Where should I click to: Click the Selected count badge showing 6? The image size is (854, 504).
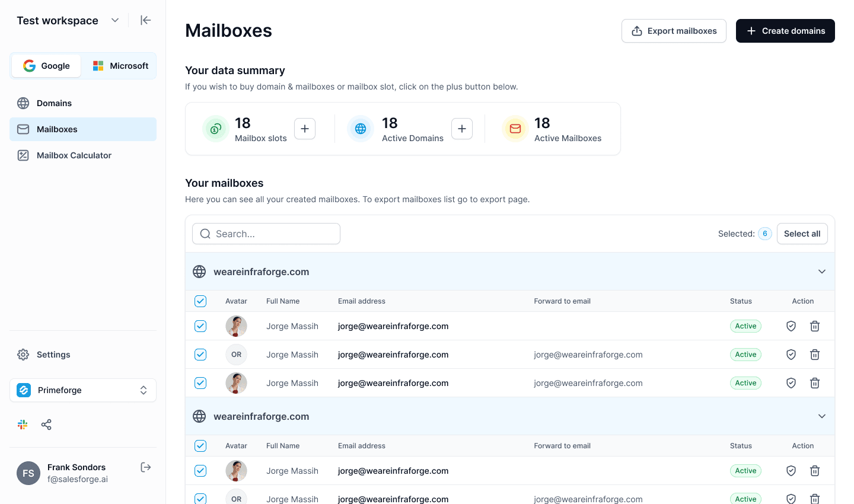coord(765,234)
